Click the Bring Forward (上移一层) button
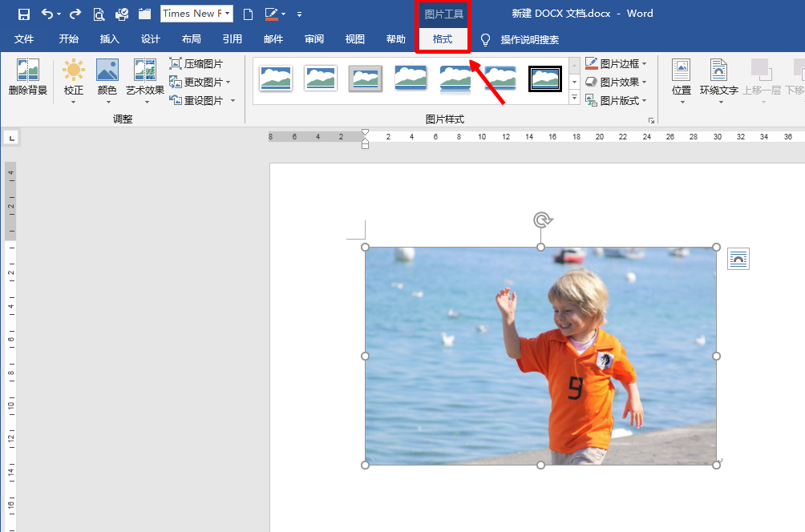This screenshot has width=805, height=532. point(762,81)
